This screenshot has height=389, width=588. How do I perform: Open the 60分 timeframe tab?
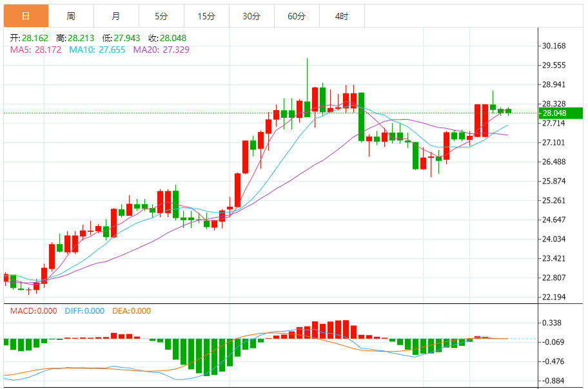(x=297, y=16)
